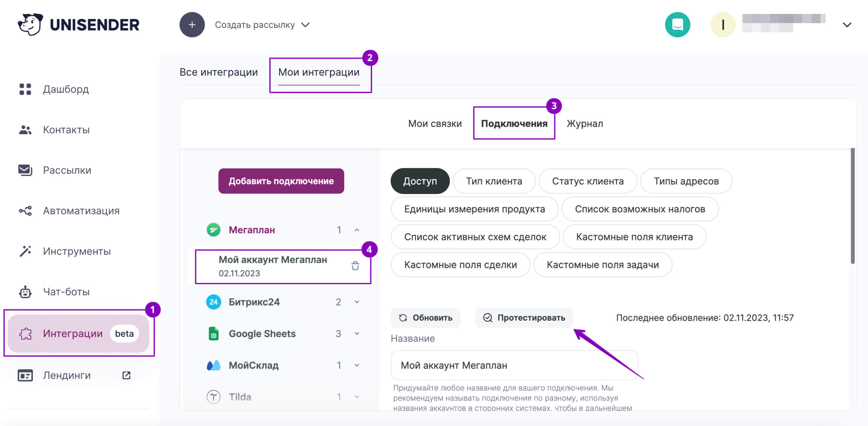Click the Лендинги page icon
This screenshot has width=868, height=426.
(x=25, y=375)
